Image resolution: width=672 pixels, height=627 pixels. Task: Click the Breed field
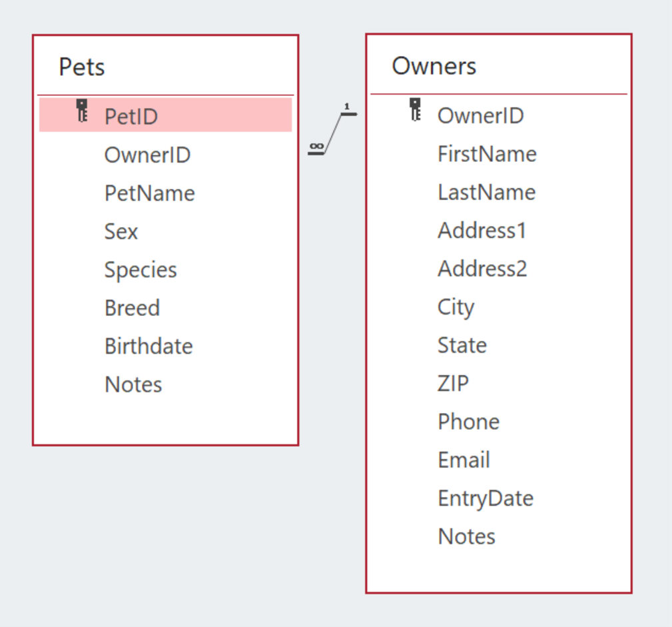[x=165, y=307]
